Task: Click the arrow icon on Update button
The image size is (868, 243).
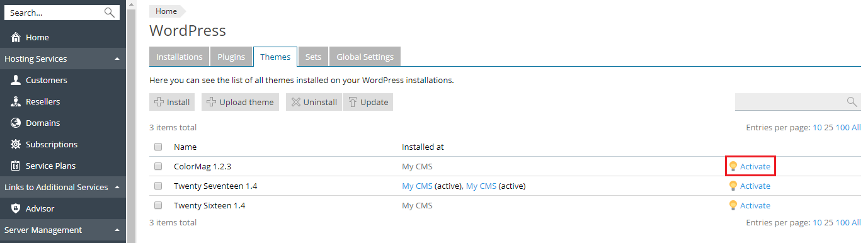Action: click(353, 102)
